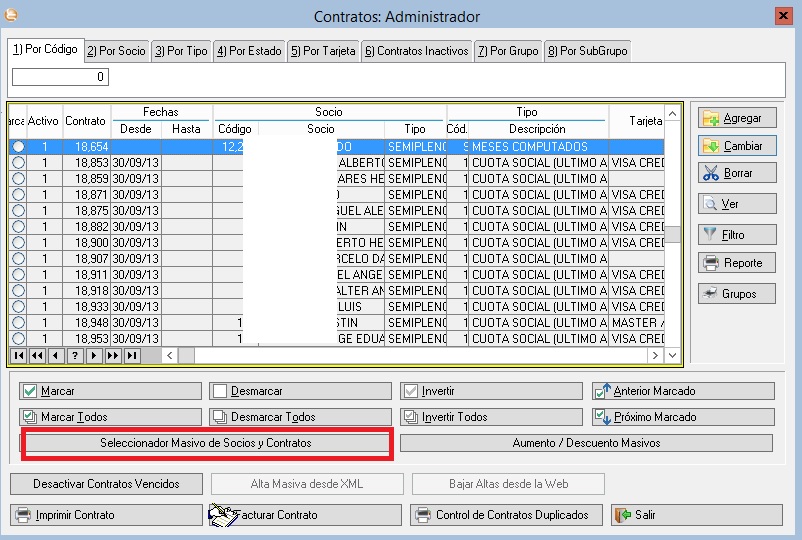Click the down arrow of the grid's vertical scrollbar
802x540 pixels.
click(x=673, y=339)
